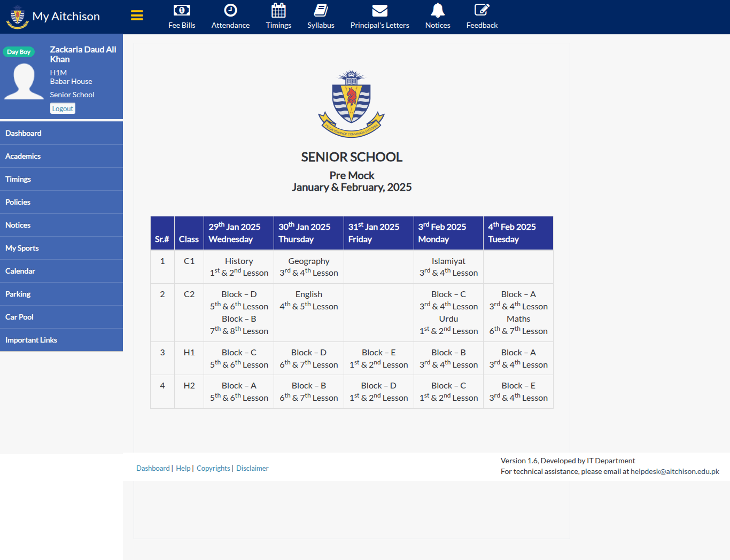Follow the footer Help link
730x560 pixels.
183,468
